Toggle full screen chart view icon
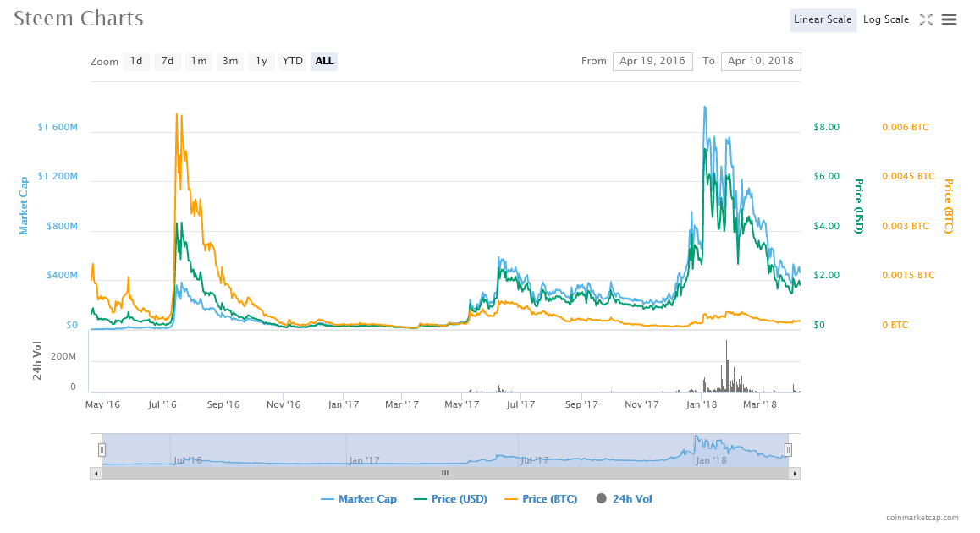 point(926,20)
